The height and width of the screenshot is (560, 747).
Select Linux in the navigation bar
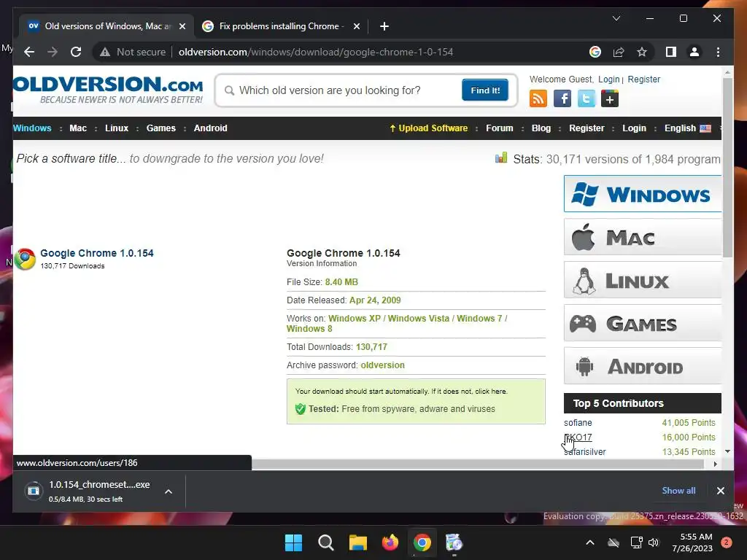point(117,128)
